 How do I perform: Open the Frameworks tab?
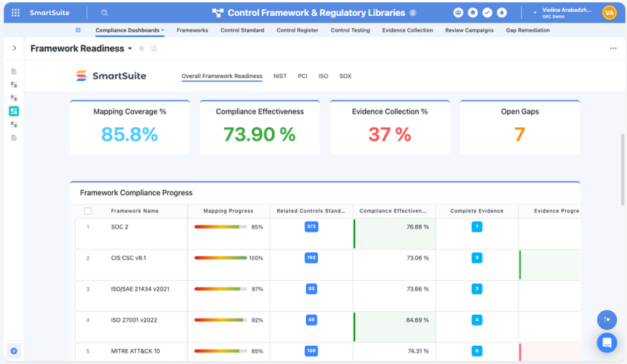click(192, 30)
